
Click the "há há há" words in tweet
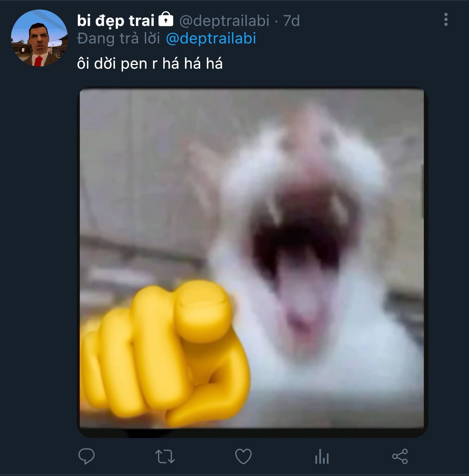click(x=192, y=64)
